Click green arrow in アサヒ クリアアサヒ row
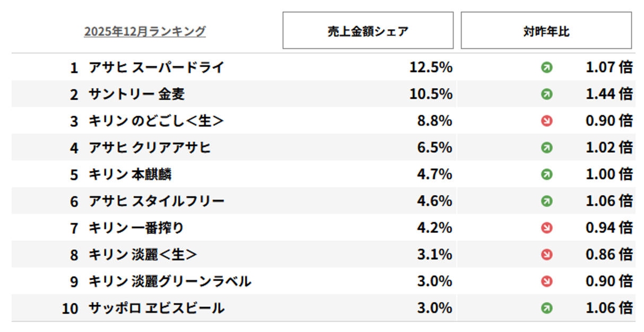The width and height of the screenshot is (644, 332). tap(546, 147)
